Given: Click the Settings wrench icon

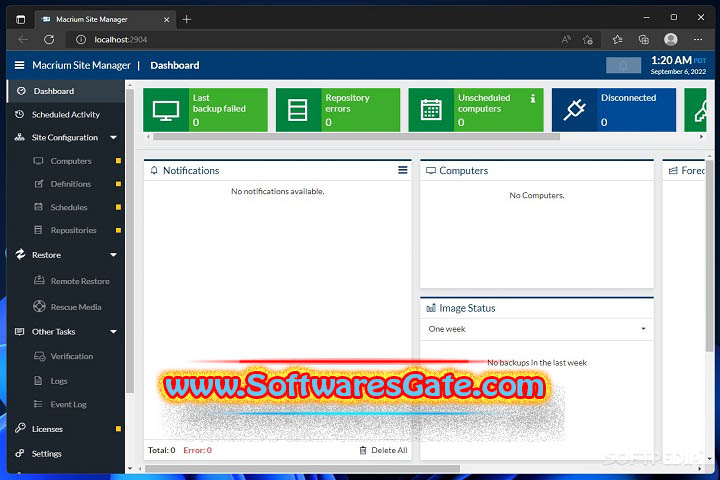Looking at the screenshot, I should [x=19, y=453].
